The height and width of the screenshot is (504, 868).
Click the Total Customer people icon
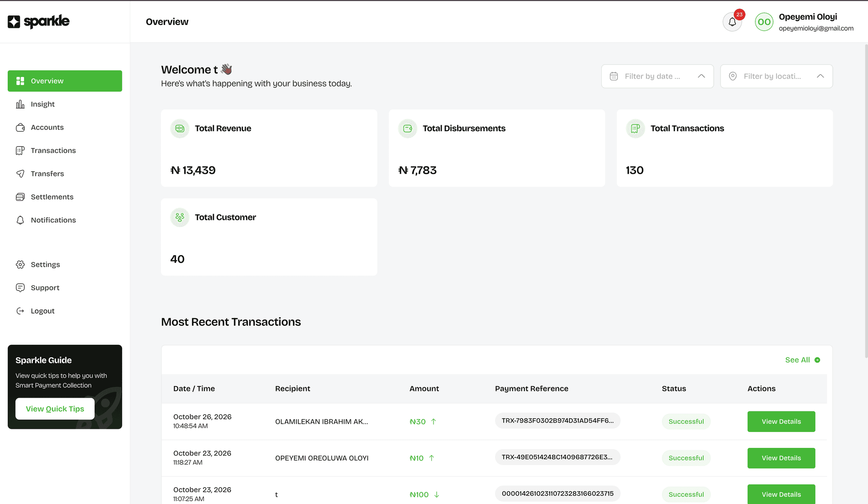point(179,218)
